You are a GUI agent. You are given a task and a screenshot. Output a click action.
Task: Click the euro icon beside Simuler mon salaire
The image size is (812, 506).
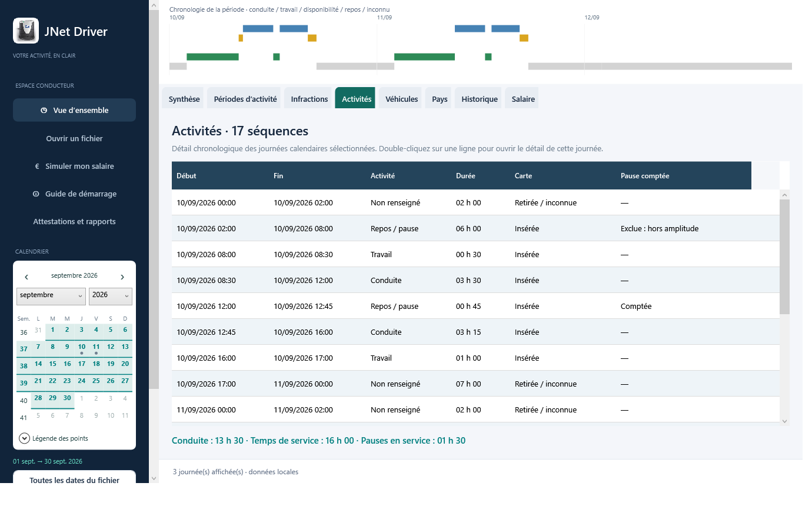pyautogui.click(x=37, y=167)
